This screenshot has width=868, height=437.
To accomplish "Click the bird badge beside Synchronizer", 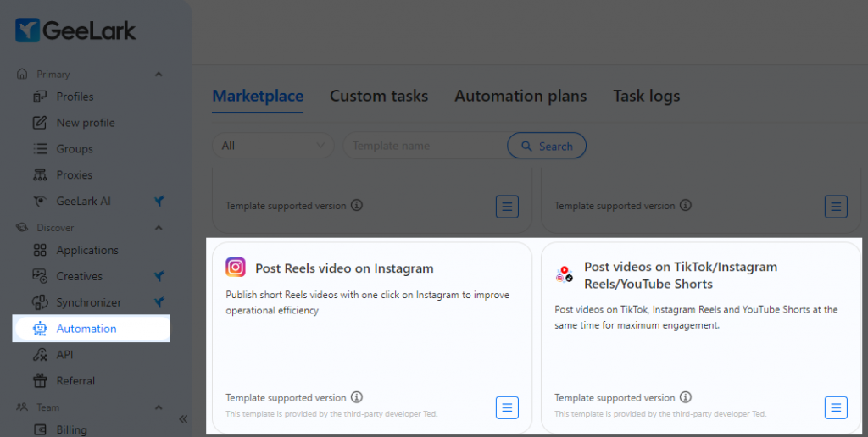I will pos(159,302).
